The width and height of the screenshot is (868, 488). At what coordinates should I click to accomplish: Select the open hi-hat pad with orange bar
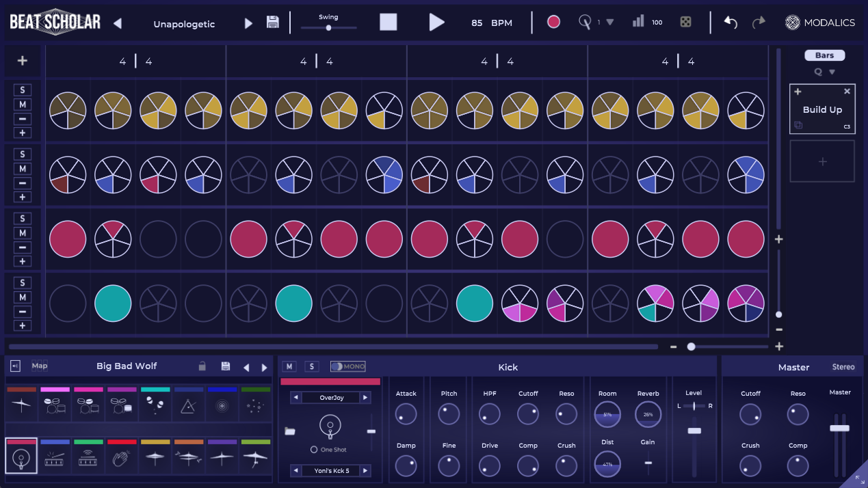coord(188,457)
